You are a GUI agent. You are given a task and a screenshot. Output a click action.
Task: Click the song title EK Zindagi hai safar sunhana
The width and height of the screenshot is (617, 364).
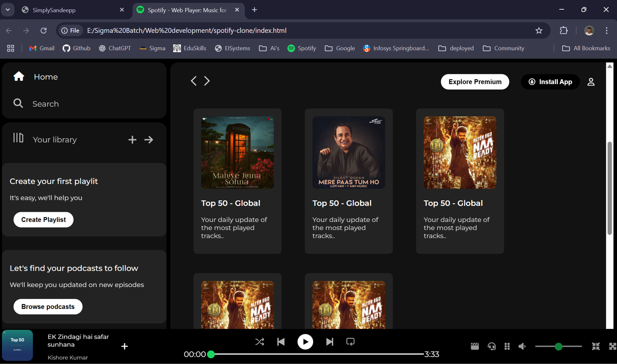click(78, 341)
